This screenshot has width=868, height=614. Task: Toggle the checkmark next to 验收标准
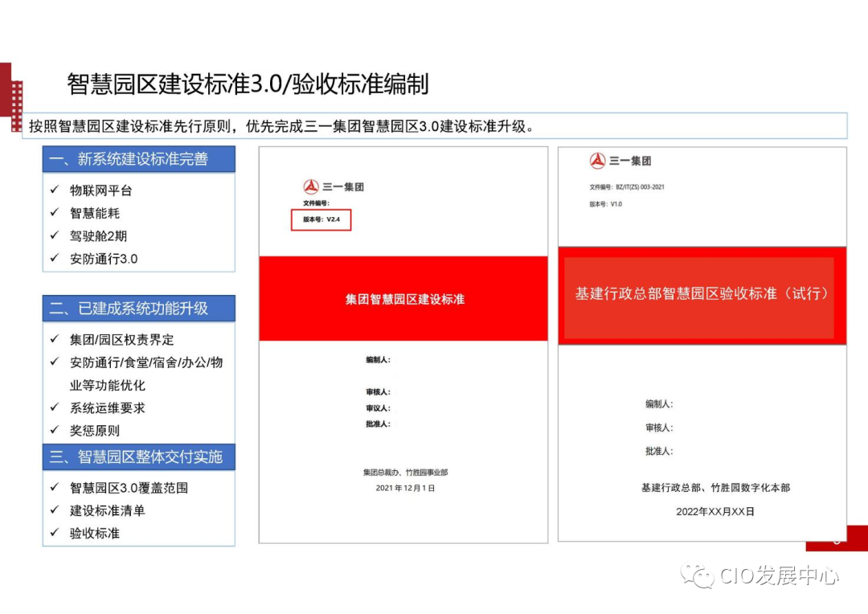[x=55, y=533]
